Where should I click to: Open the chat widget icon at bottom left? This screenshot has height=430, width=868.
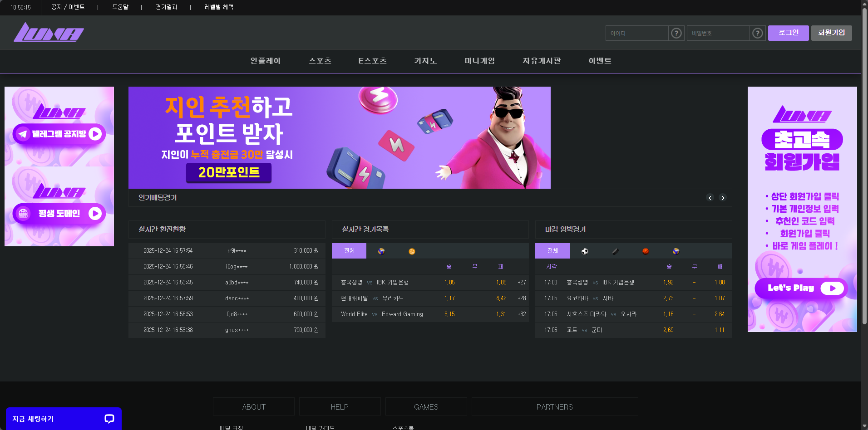click(x=109, y=419)
